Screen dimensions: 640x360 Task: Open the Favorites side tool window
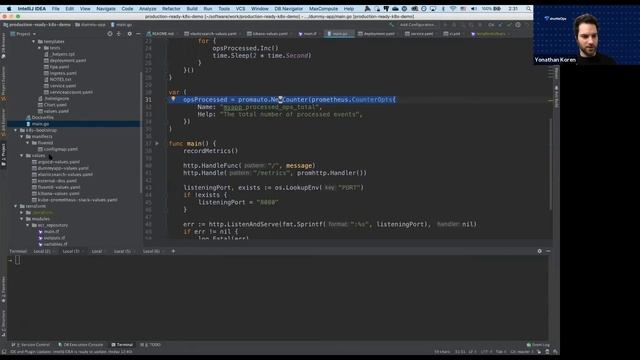click(3, 290)
